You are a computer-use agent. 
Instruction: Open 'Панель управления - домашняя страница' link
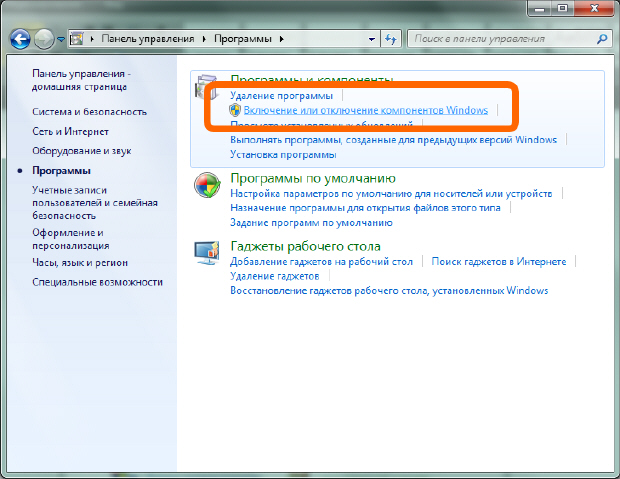click(x=81, y=80)
